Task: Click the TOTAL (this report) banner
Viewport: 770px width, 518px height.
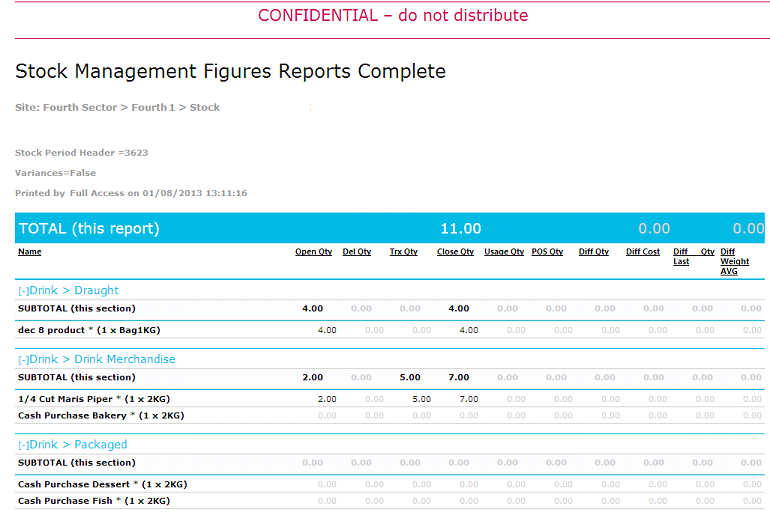Action: tap(89, 229)
